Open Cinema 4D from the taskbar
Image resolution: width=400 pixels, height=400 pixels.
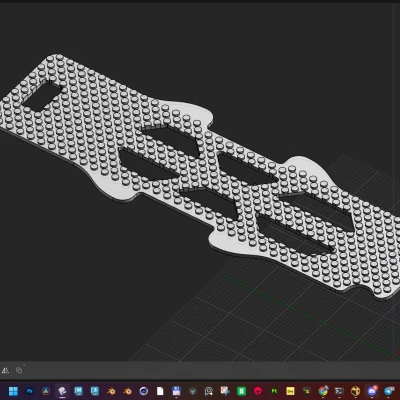(144, 391)
